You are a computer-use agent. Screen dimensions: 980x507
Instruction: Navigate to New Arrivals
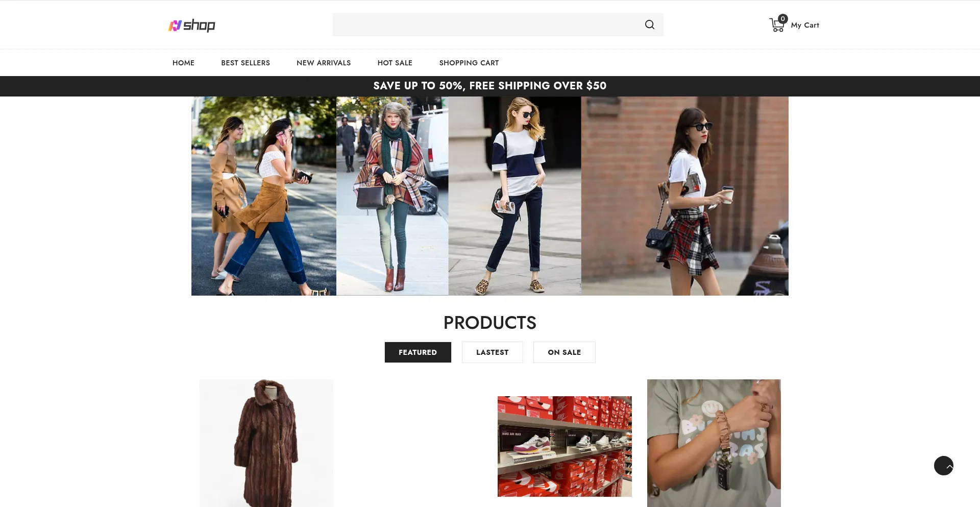pyautogui.click(x=324, y=63)
